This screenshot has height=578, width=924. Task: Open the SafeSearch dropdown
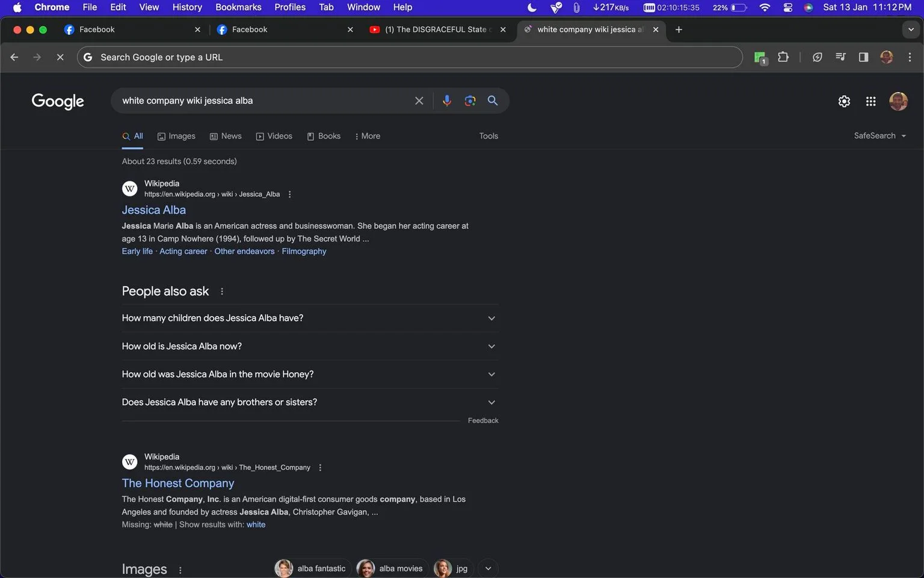pos(879,136)
